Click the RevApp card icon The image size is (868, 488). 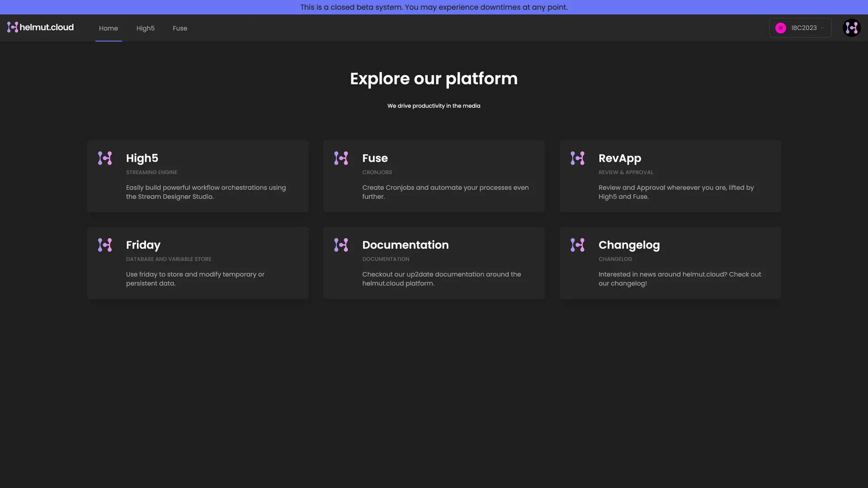tap(577, 158)
